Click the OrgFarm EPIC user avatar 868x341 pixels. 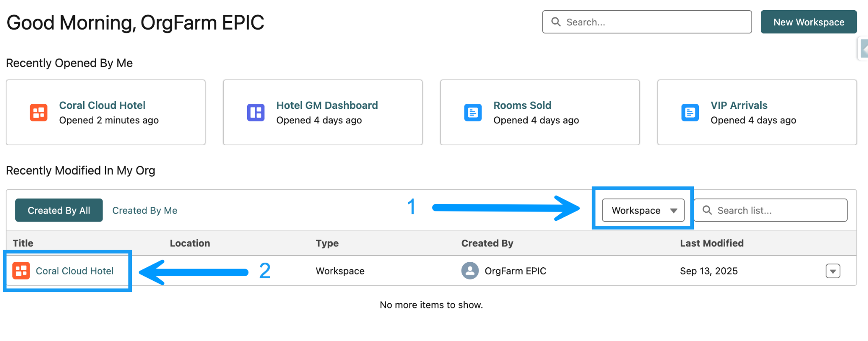(470, 271)
